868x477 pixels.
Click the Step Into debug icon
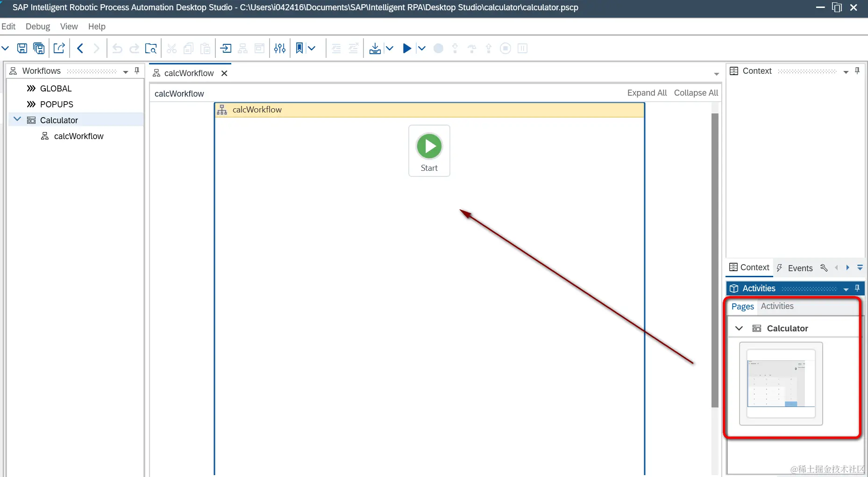tap(455, 49)
